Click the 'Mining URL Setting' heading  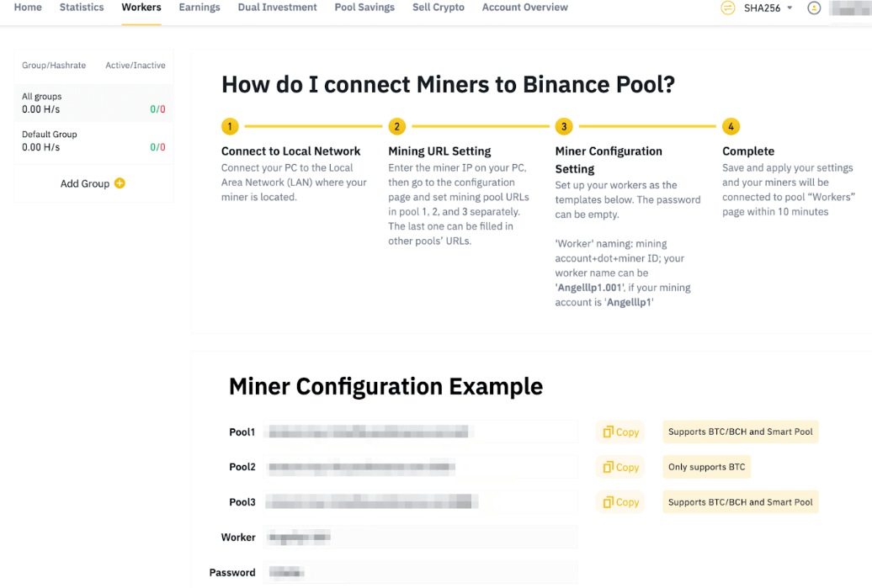(439, 151)
